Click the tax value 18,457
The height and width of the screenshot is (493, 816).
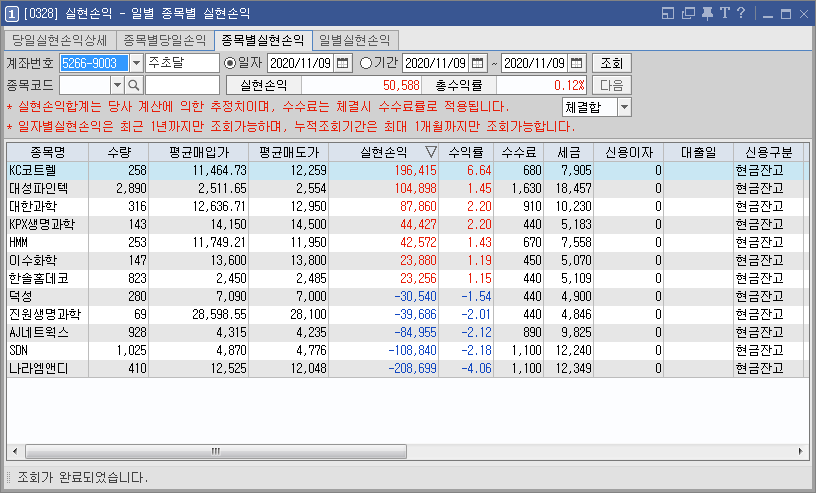[x=573, y=188]
